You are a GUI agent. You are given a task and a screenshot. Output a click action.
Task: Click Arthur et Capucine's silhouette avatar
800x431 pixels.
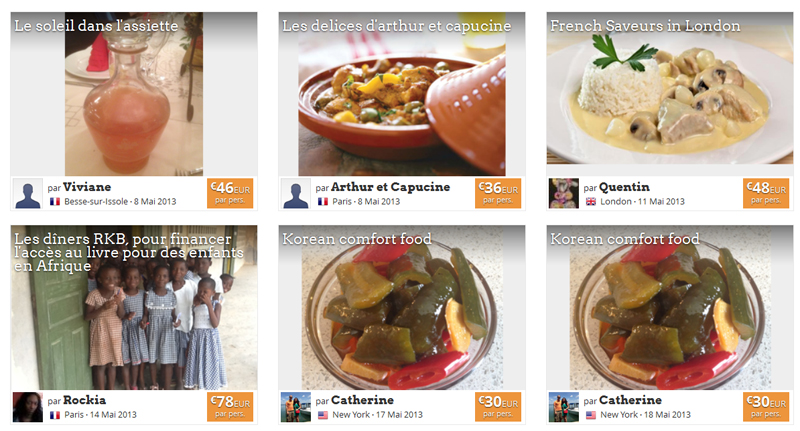click(x=295, y=193)
